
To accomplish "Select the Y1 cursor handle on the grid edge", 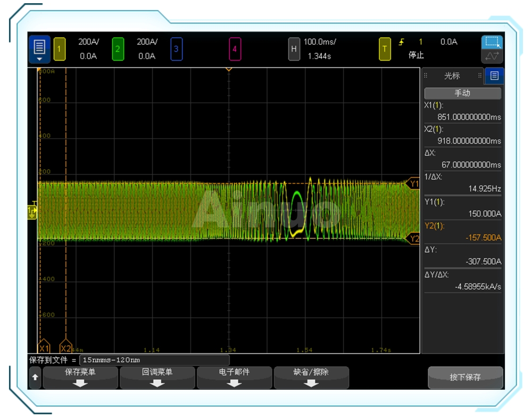I will point(413,184).
